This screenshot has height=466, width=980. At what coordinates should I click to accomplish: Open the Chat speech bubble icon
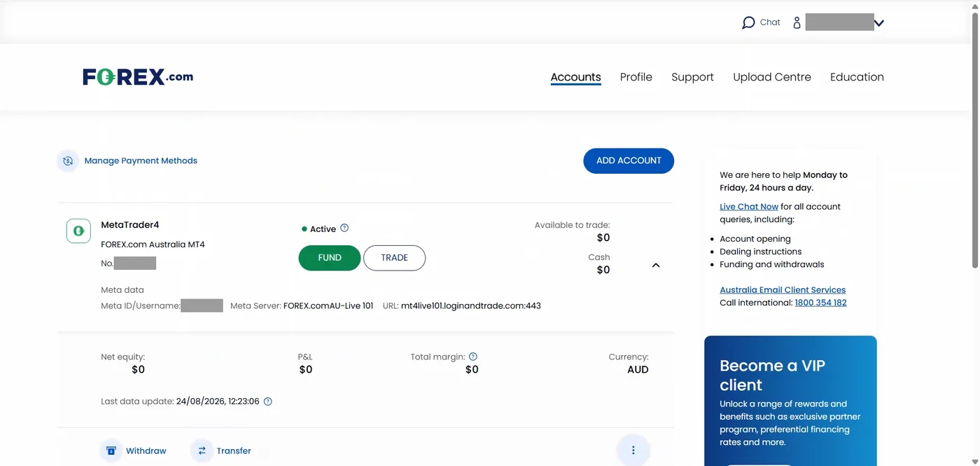(x=748, y=22)
